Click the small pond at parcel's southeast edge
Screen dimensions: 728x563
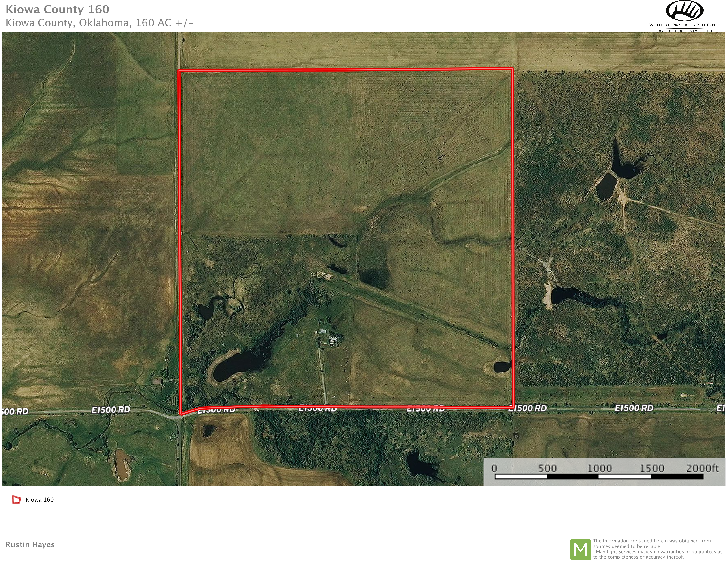[x=501, y=367]
